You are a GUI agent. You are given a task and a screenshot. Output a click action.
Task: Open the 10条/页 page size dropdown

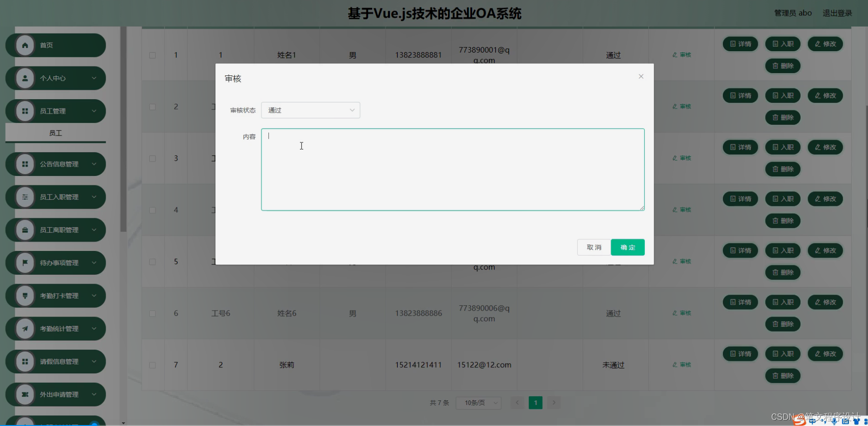pyautogui.click(x=478, y=402)
